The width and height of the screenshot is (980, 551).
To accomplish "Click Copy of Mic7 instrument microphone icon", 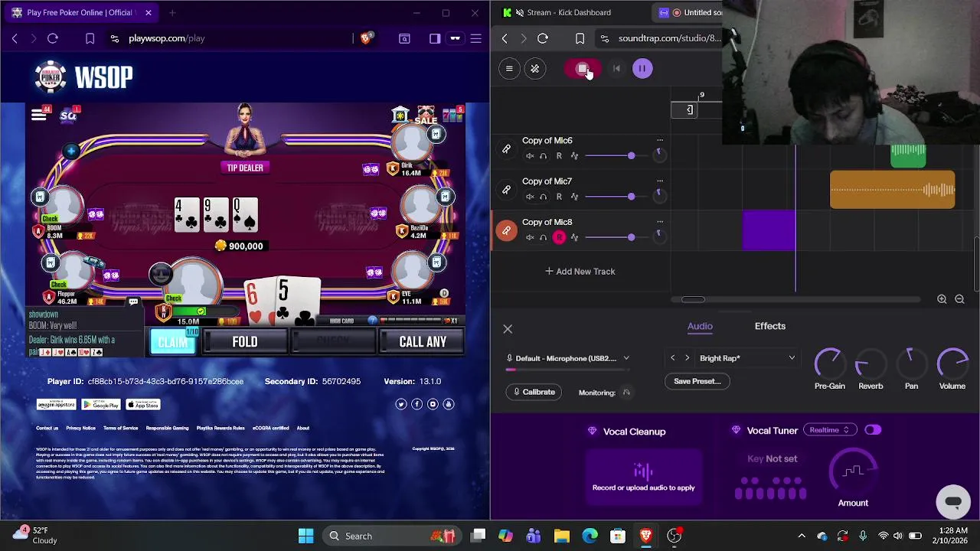I will pyautogui.click(x=506, y=190).
